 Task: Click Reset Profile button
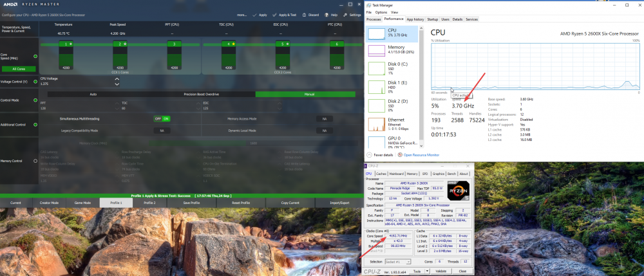point(241,203)
